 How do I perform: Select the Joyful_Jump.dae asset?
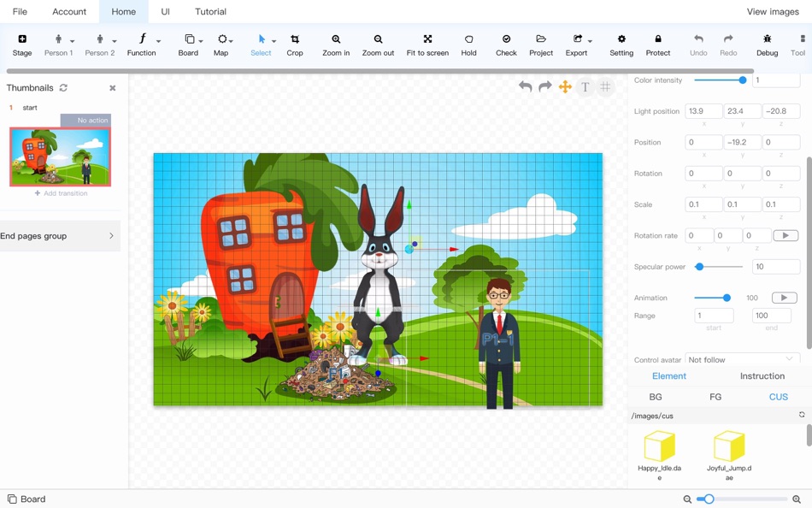coord(729,456)
